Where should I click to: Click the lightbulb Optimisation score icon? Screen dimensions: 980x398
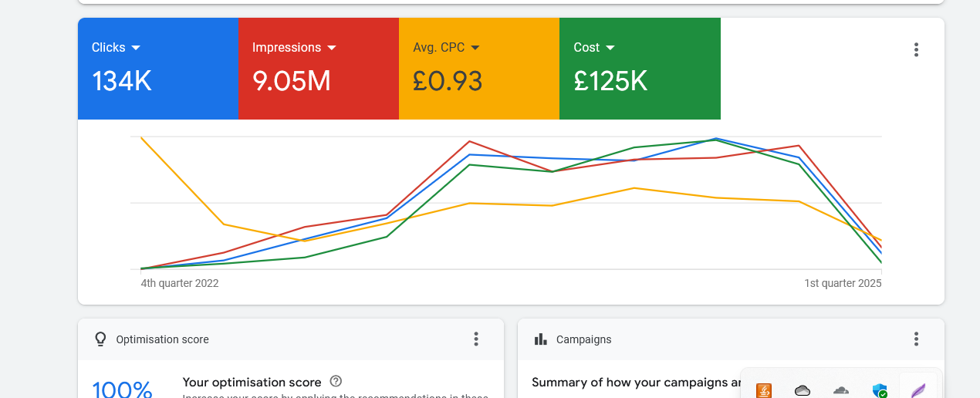[100, 339]
